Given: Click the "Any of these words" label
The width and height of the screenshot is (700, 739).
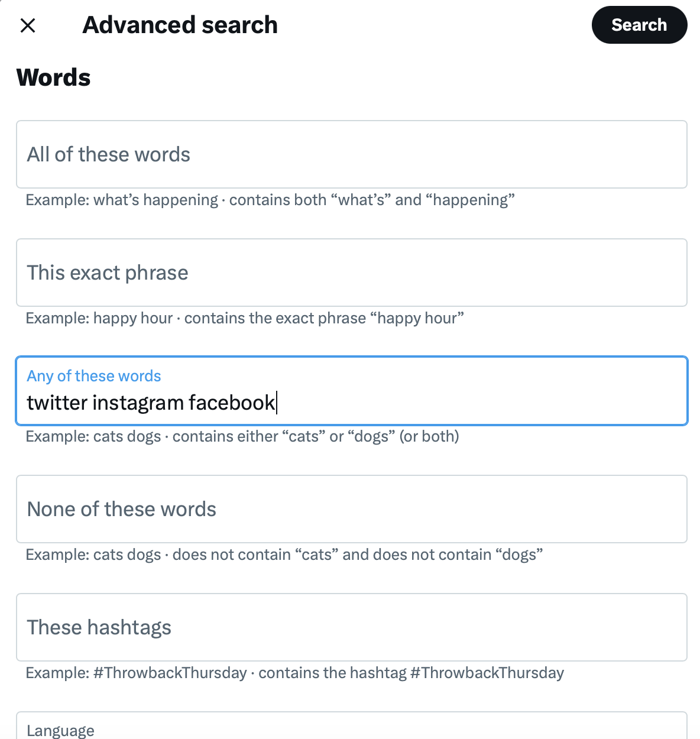Looking at the screenshot, I should point(93,375).
